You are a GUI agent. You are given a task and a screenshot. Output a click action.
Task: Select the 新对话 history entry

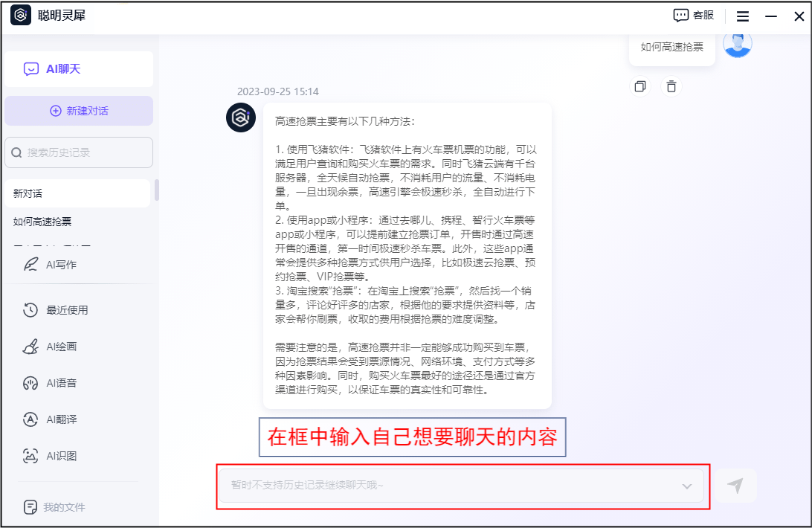(x=74, y=193)
